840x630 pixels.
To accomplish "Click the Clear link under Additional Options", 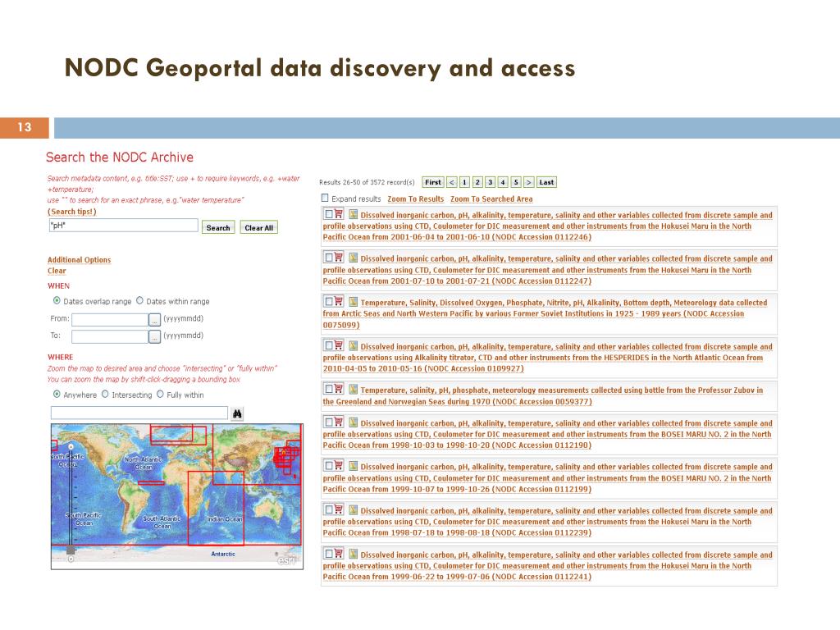I will point(57,271).
